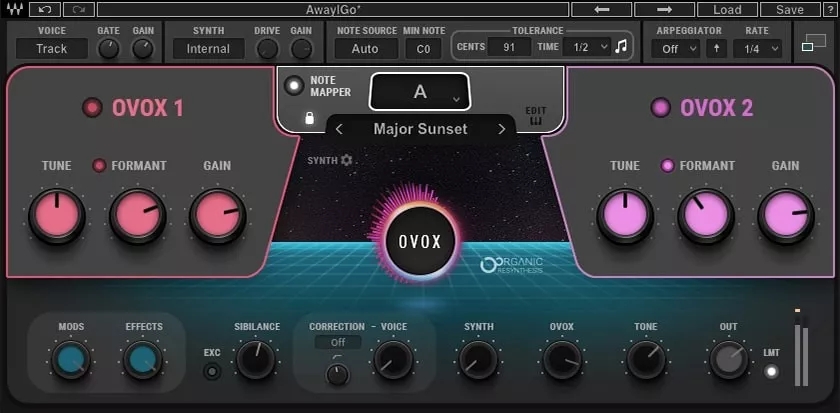Open the help question mark

[829, 10]
